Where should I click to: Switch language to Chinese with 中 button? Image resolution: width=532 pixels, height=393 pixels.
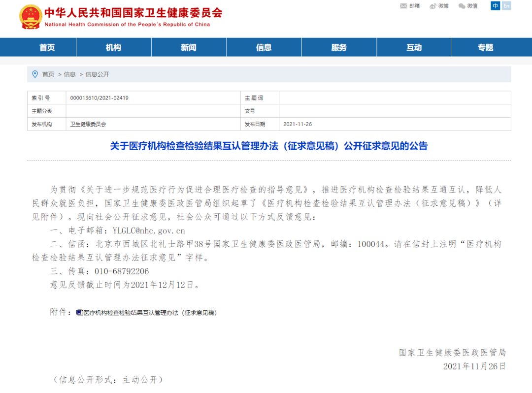click(x=495, y=6)
